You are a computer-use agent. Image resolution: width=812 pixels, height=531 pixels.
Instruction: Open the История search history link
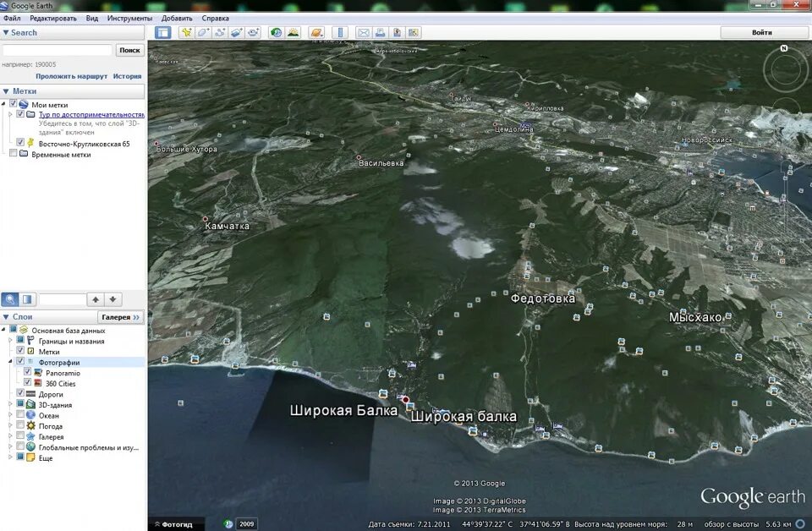128,76
